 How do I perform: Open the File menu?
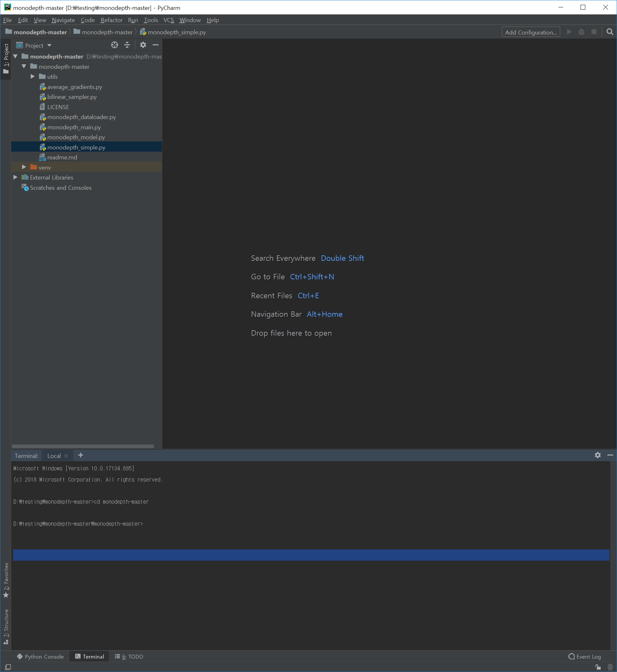click(7, 20)
